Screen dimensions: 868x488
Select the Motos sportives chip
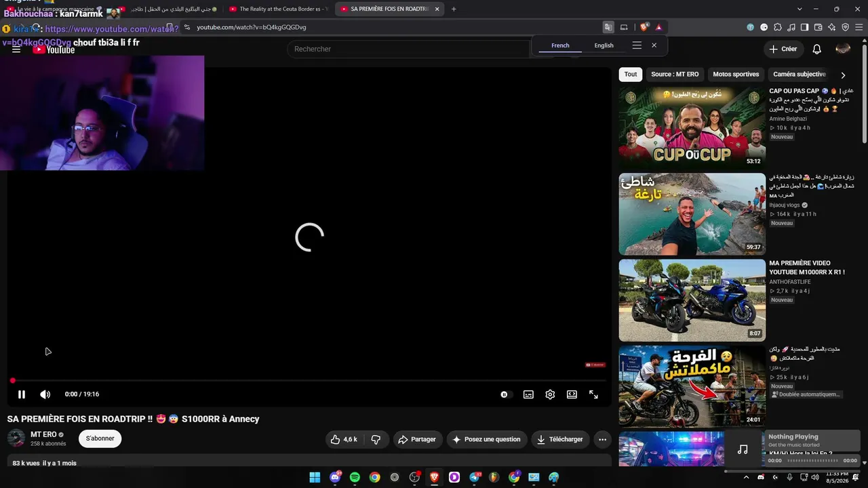[x=736, y=75]
